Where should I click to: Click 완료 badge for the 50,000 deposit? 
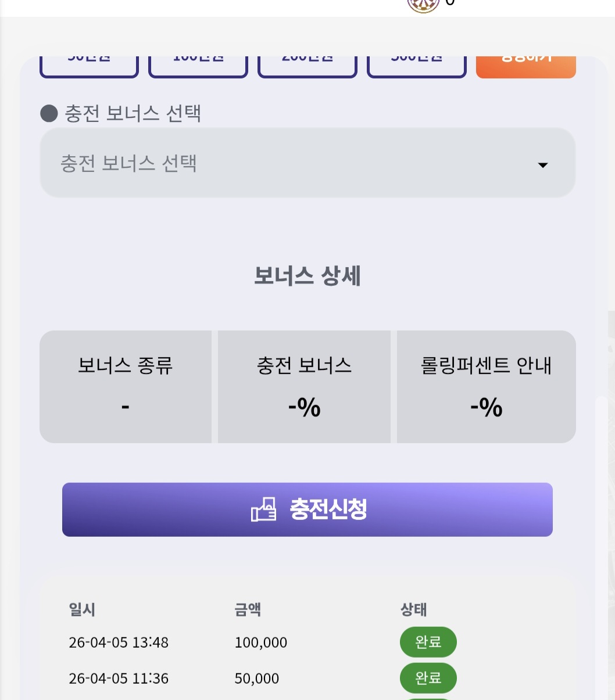pos(428,678)
